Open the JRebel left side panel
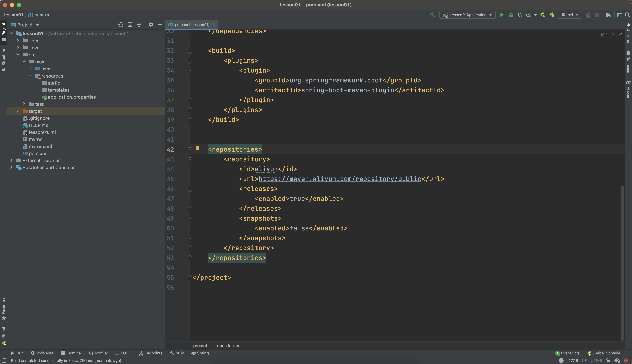This screenshot has height=364, width=632. tap(4, 336)
